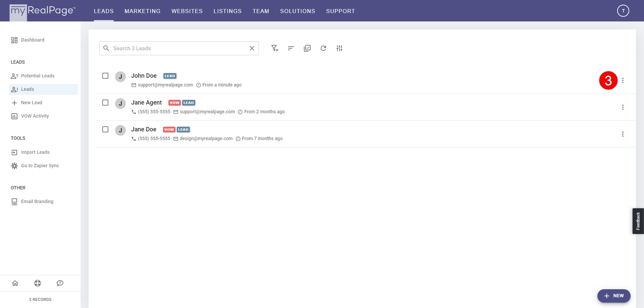This screenshot has width=644, height=308.
Task: Open the MARKETING top menu
Action: 143,11
